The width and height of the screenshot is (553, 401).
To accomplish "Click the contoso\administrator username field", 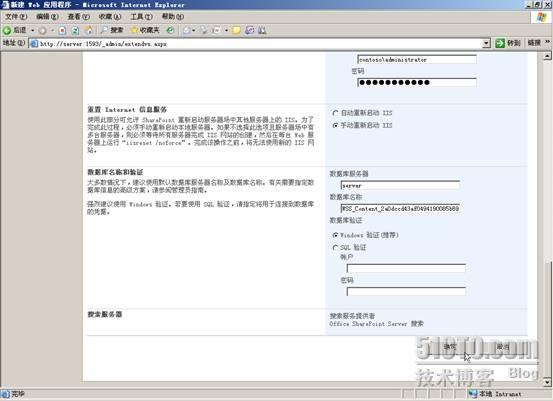I will pyautogui.click(x=417, y=60).
